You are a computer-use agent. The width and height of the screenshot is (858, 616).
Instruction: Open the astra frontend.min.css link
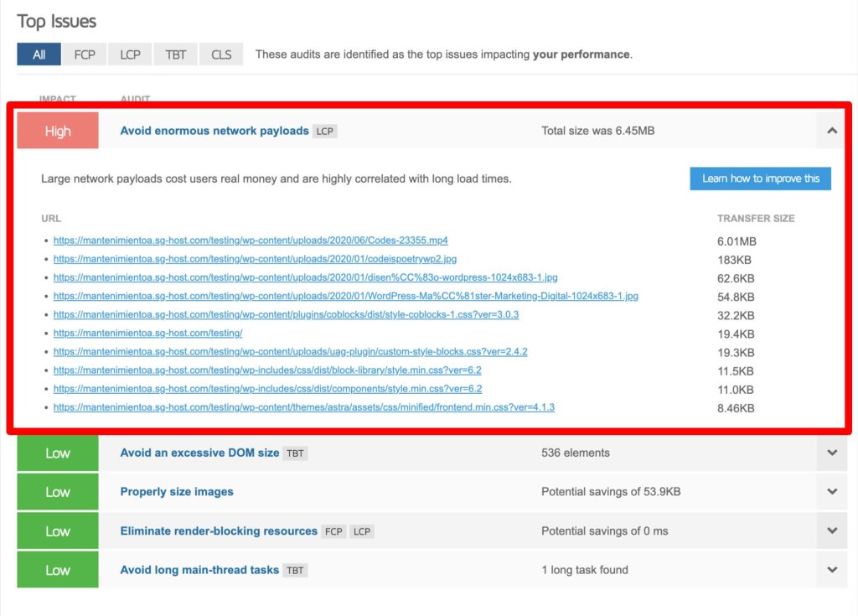tap(303, 407)
